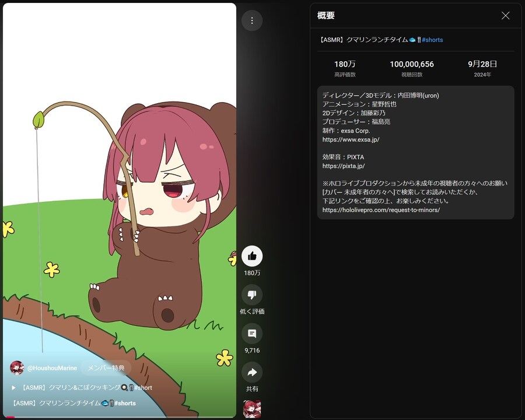Click the 9月28日 upload date
Screen dimensions: 525x420
pos(482,64)
